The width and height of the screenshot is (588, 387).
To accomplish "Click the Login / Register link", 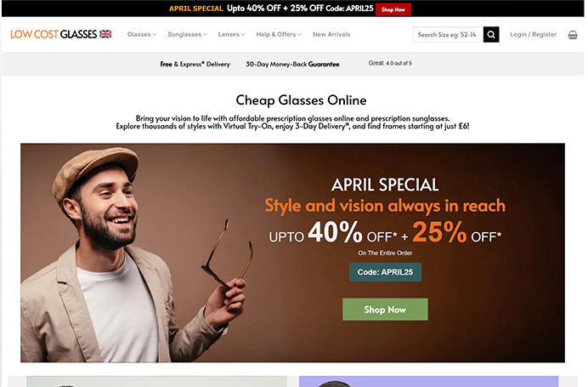I will 534,34.
